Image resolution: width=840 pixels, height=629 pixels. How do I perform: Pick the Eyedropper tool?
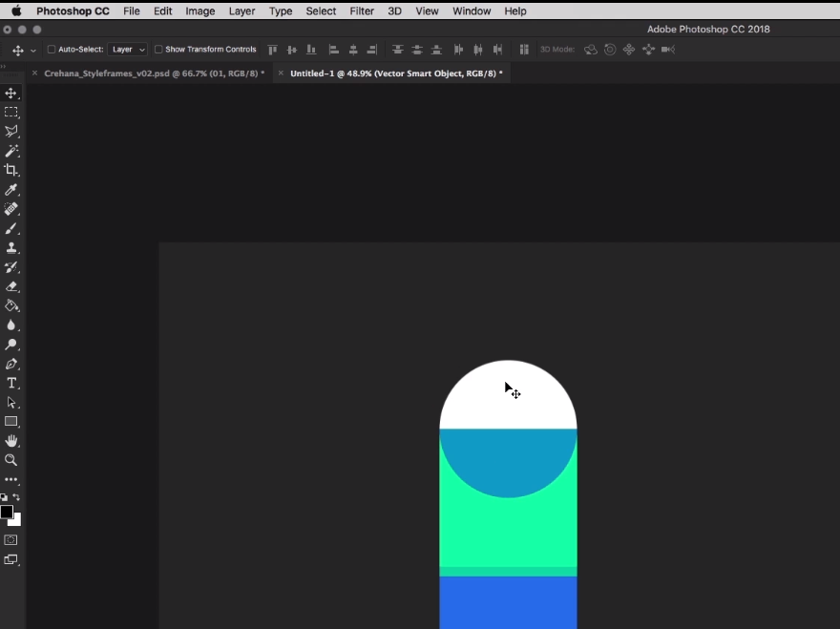pos(12,189)
